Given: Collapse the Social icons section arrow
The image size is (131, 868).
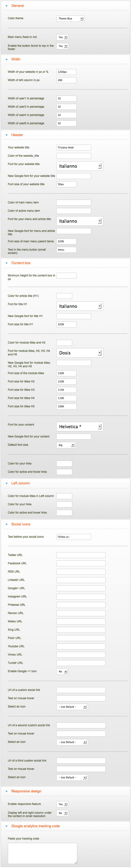Looking at the screenshot, I should point(6,524).
